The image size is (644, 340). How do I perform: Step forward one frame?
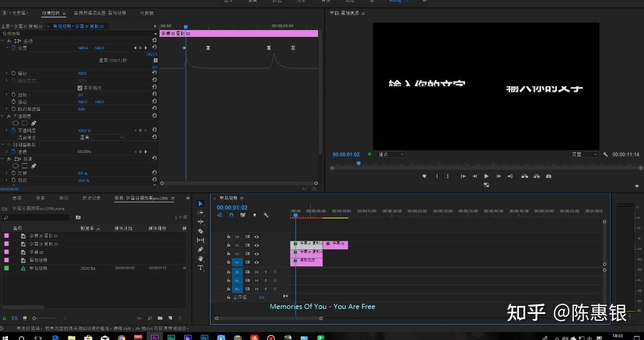click(x=498, y=176)
